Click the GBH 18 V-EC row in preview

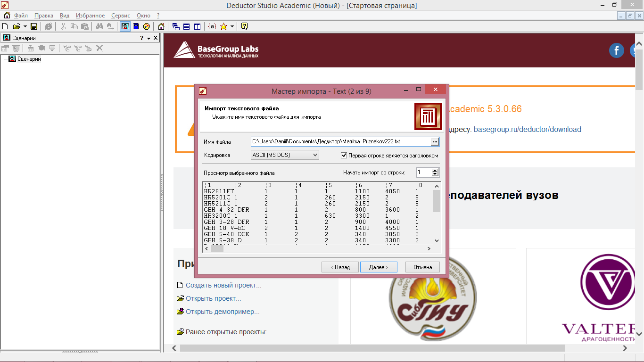[x=317, y=228]
